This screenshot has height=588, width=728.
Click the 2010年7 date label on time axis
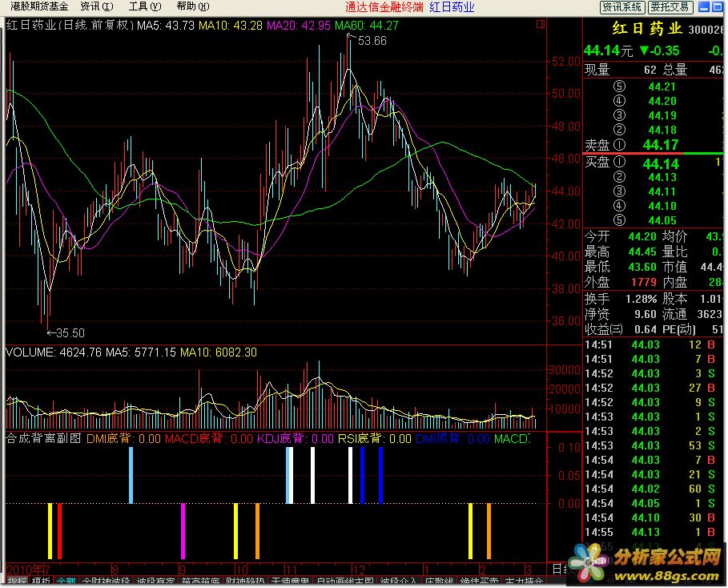coord(28,570)
